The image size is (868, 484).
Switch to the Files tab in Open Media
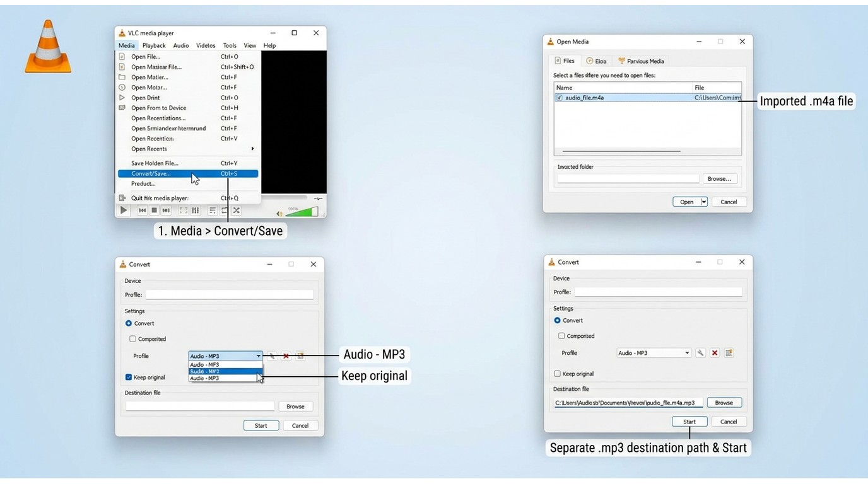coord(565,61)
